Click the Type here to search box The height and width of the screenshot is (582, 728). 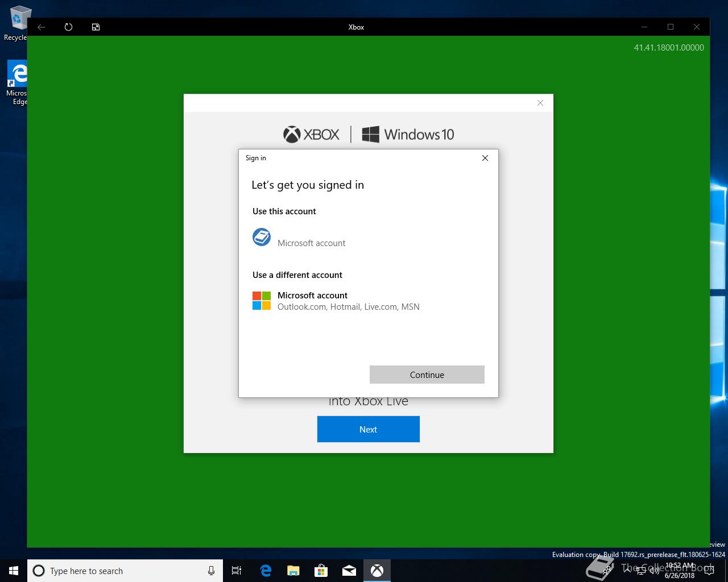[125, 571]
